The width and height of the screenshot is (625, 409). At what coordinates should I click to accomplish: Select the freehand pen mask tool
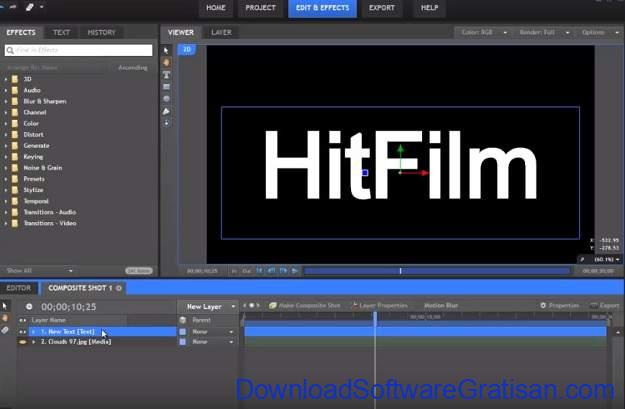click(166, 111)
